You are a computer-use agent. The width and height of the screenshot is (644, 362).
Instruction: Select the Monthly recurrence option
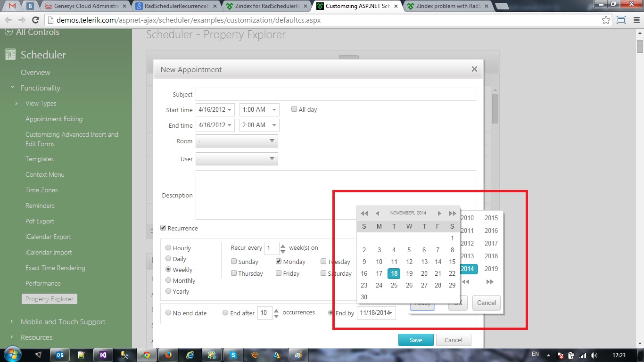[168, 280]
